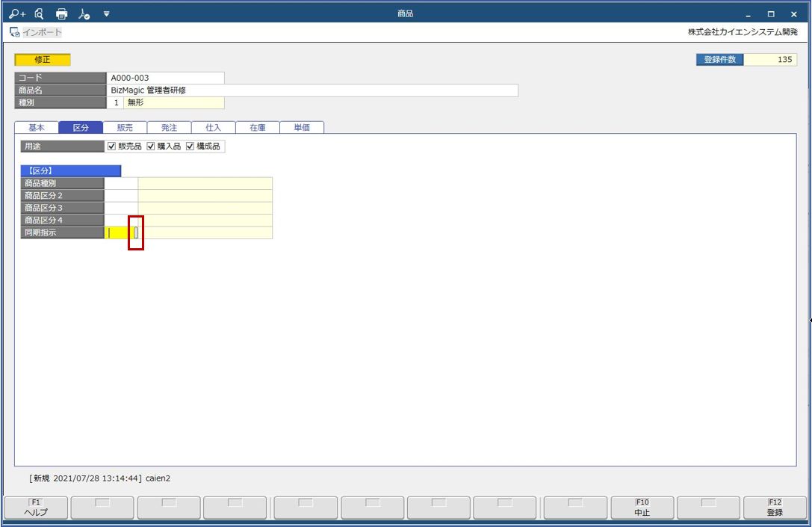Click the インポート button
This screenshot has width=812, height=527.
pos(36,32)
